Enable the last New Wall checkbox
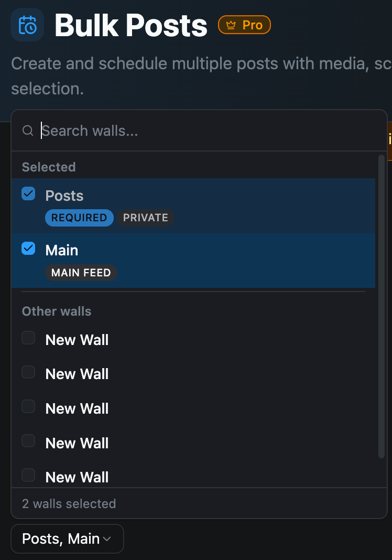 coord(28,475)
